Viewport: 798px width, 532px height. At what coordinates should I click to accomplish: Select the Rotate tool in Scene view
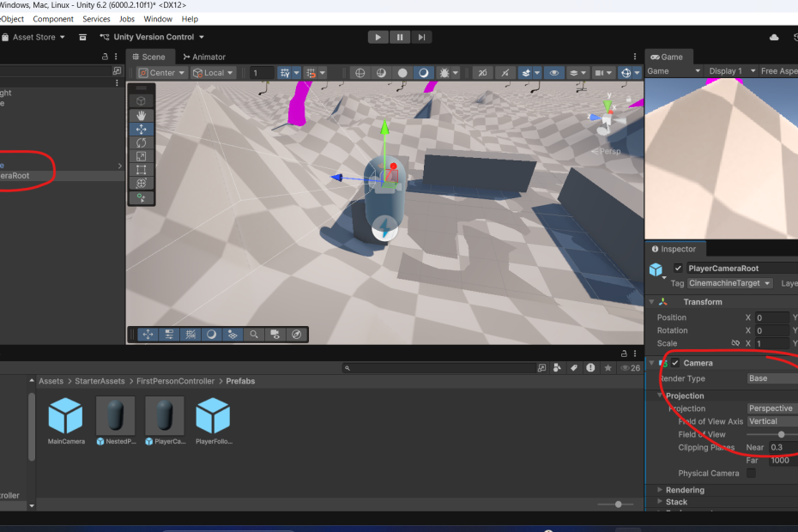[x=142, y=142]
